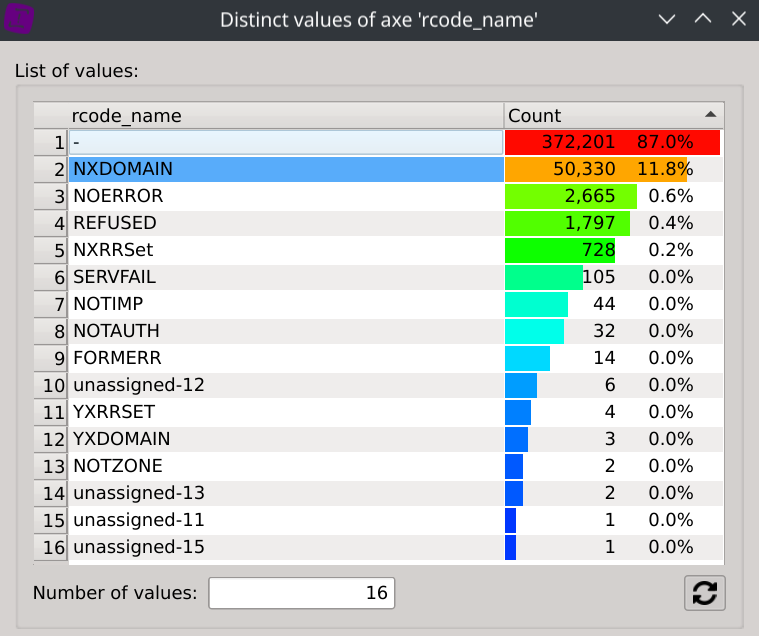This screenshot has width=759, height=636.
Task: Select the REFUSED entry
Action: point(115,223)
